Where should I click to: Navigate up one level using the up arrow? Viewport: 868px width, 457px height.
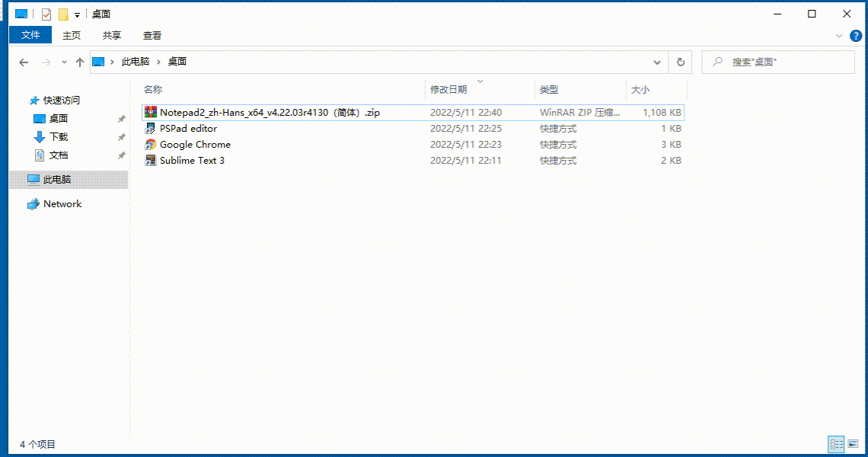coord(80,62)
